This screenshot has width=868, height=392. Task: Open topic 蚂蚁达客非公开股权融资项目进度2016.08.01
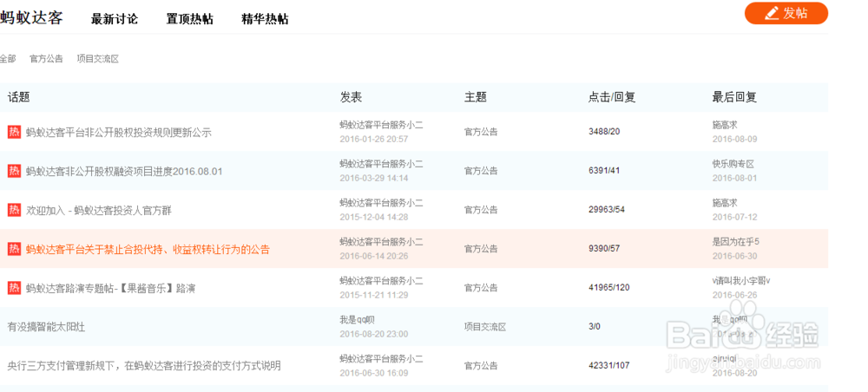124,172
